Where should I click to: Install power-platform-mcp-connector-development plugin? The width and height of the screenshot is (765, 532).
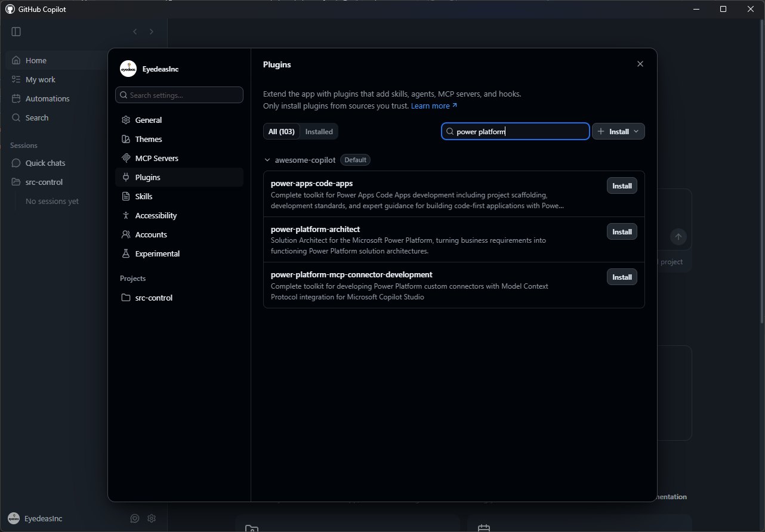(x=622, y=277)
